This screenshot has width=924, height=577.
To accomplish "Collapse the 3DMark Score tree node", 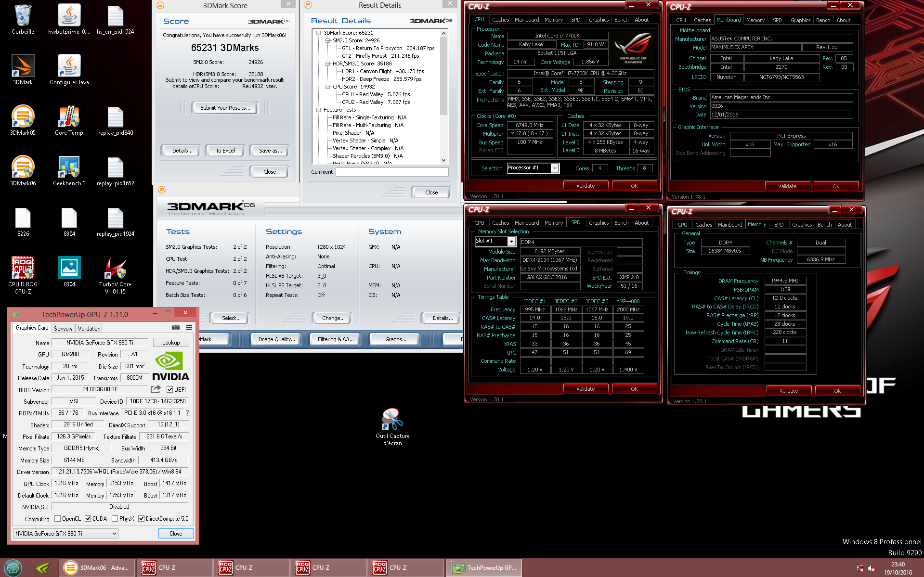I will [318, 33].
